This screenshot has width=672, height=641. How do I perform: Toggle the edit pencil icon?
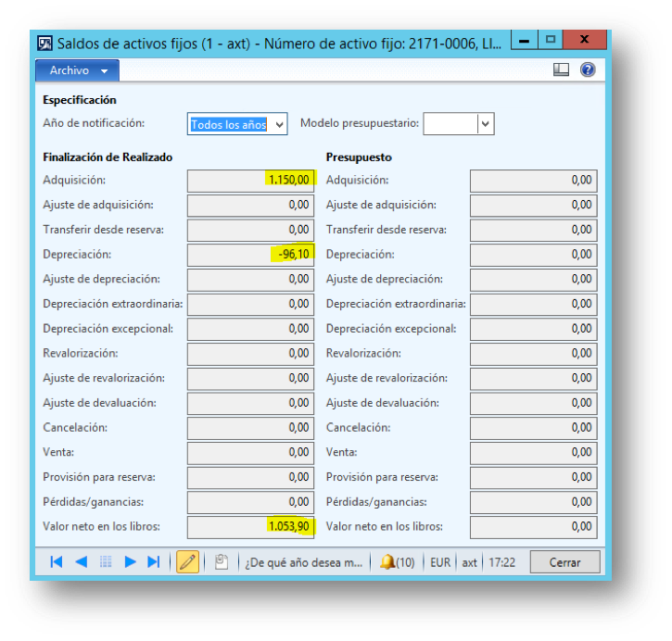(x=187, y=561)
